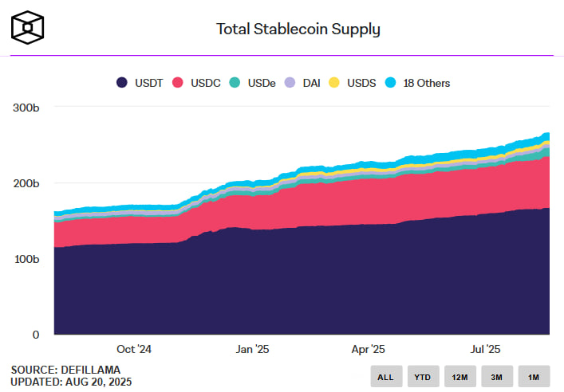564x392 pixels.
Task: Click The Block cube logo icon
Action: point(27,27)
